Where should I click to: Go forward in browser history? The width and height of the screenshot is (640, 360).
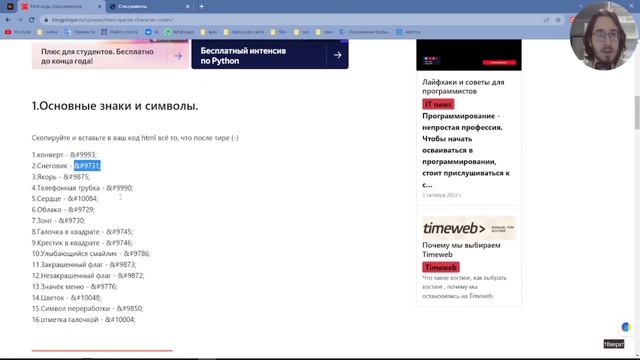pos(20,20)
